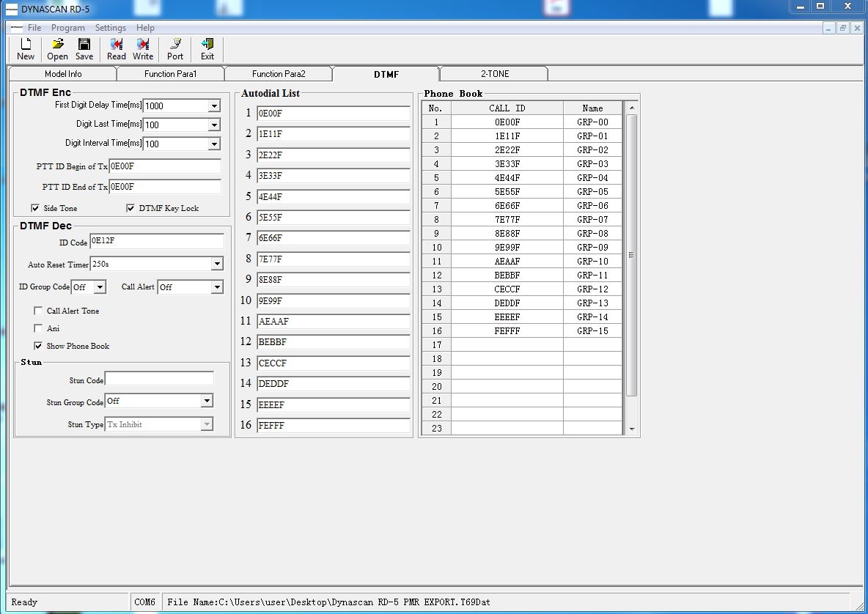
Task: Open the ID Group Code dropdown
Action: (x=100, y=287)
